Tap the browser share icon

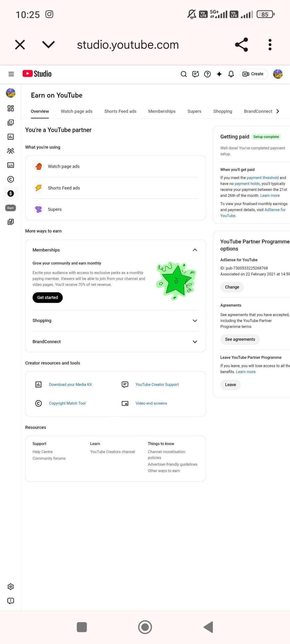pos(241,45)
